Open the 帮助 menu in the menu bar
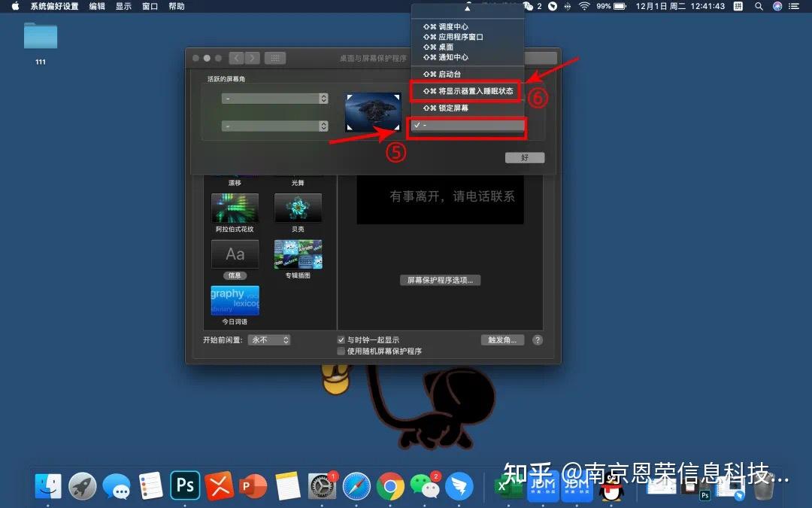Screen dimensions: 812x508 pos(177,6)
